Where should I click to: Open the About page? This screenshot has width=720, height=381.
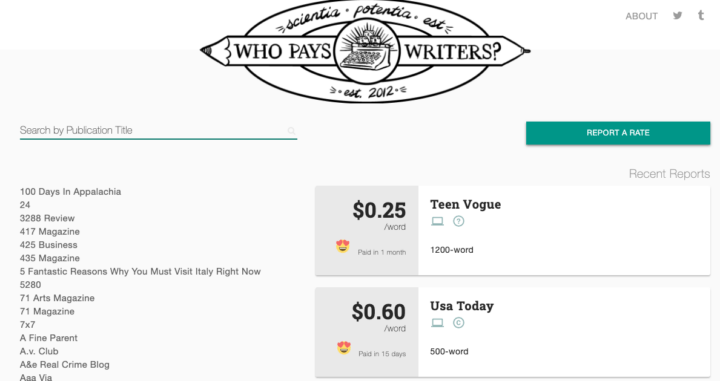tap(641, 16)
